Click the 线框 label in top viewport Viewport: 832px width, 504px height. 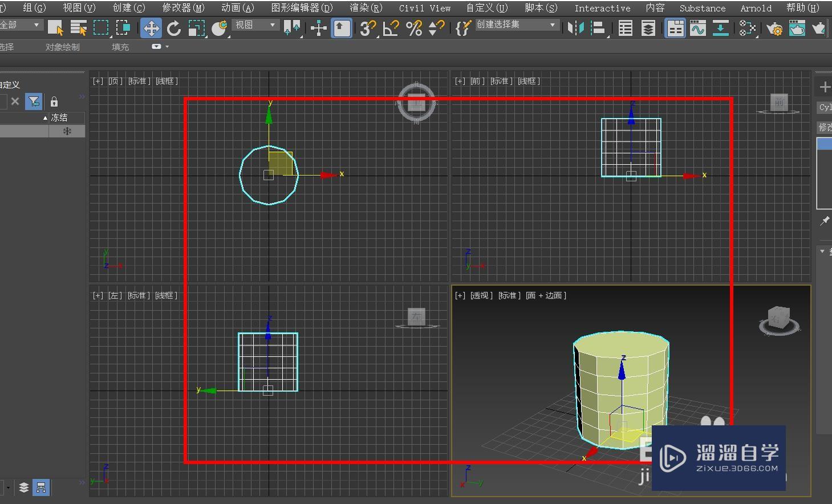click(x=167, y=81)
